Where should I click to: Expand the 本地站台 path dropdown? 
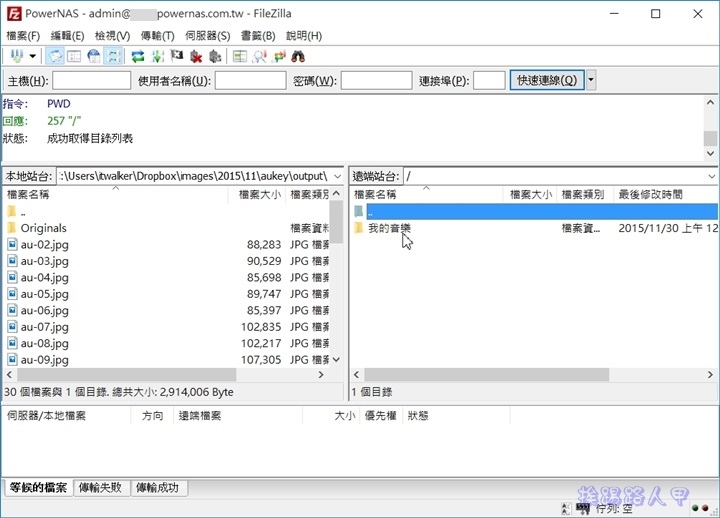(335, 176)
